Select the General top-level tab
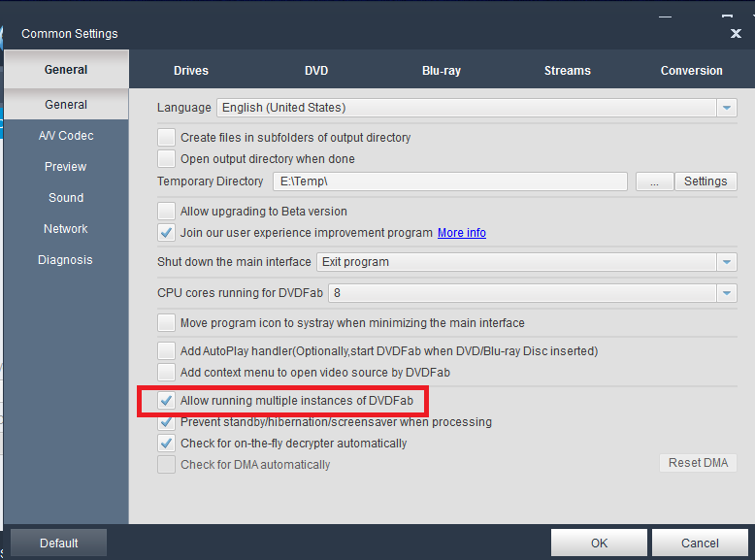Image resolution: width=755 pixels, height=560 pixels. click(x=66, y=69)
